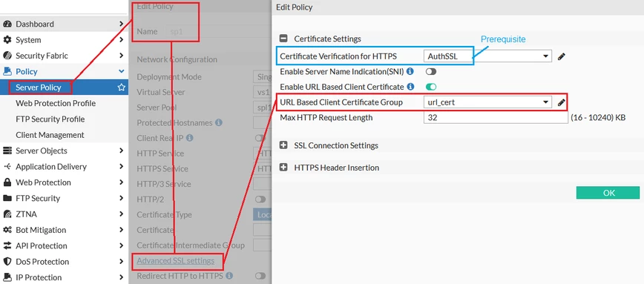Open the Bot Mitigation menu
644x284 pixels.
(x=64, y=230)
